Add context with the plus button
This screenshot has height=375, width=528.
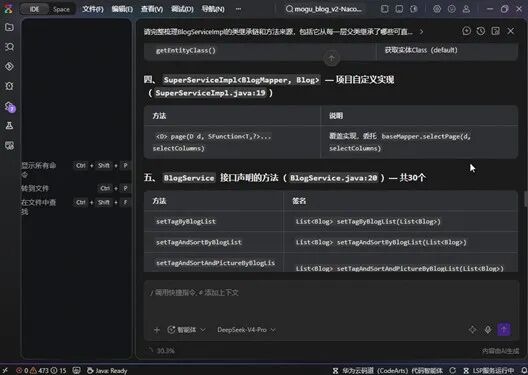tap(157, 330)
